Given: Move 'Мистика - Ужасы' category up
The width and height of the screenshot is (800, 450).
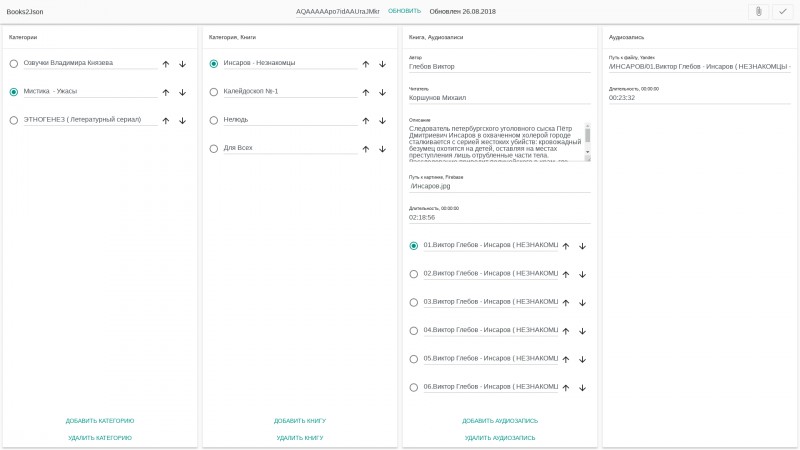Looking at the screenshot, I should pyautogui.click(x=166, y=92).
